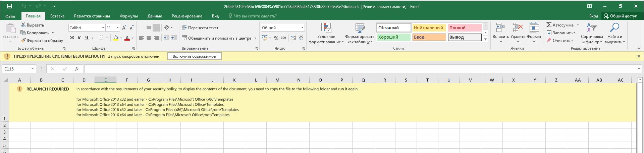Switch to the Формулы tab
The image size is (644, 153).
tap(129, 16)
